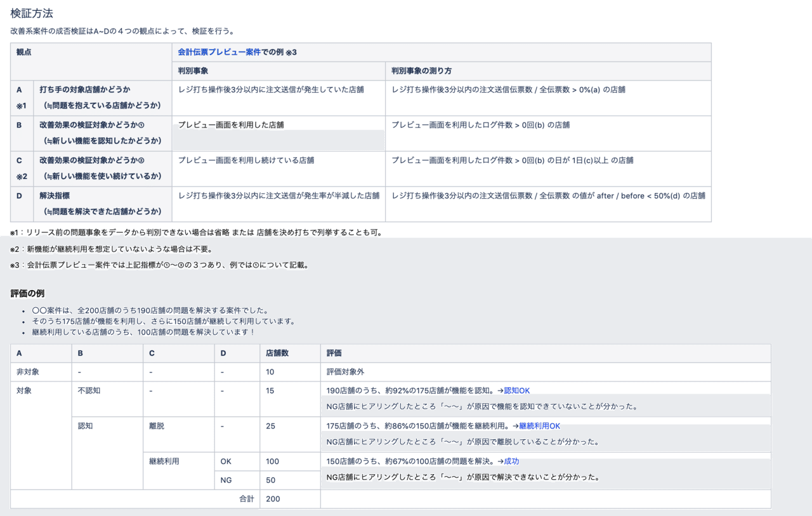The image size is (812, 516).
Task: Click store count 100 cell
Action: point(290,461)
